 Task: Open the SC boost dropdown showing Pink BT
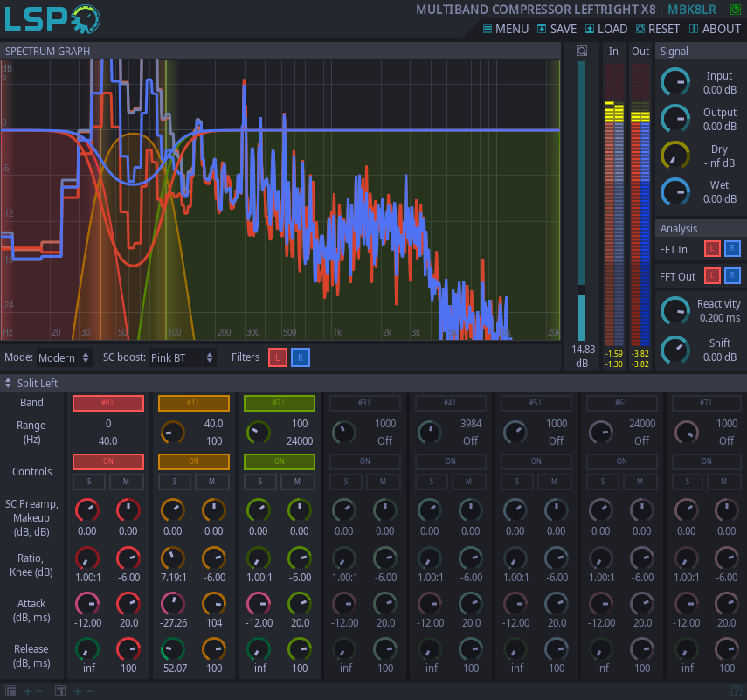tap(183, 357)
